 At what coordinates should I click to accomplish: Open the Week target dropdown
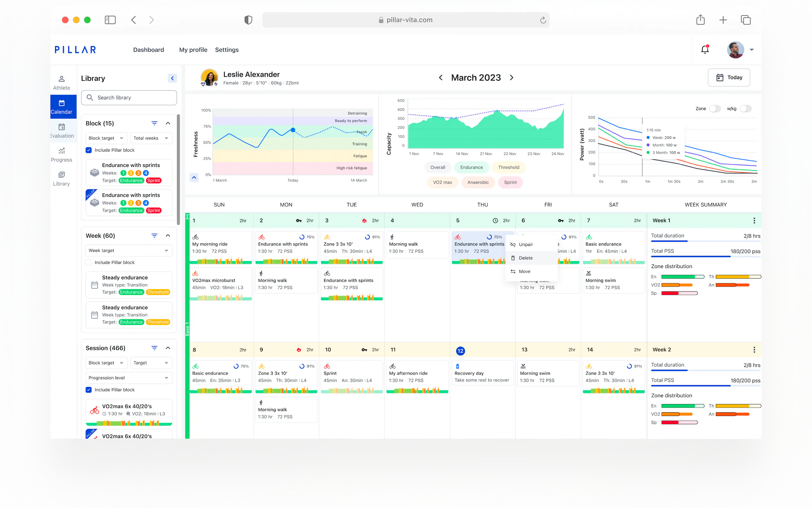(x=129, y=250)
